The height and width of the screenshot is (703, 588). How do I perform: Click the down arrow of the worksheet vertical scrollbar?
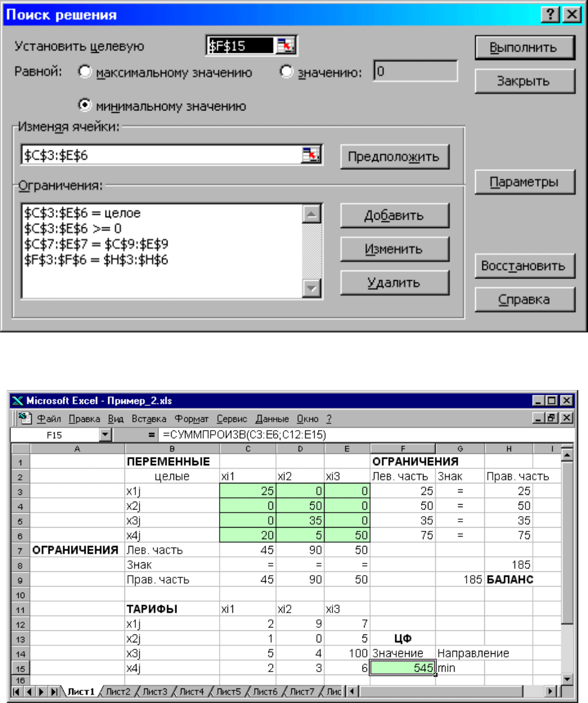(567, 679)
